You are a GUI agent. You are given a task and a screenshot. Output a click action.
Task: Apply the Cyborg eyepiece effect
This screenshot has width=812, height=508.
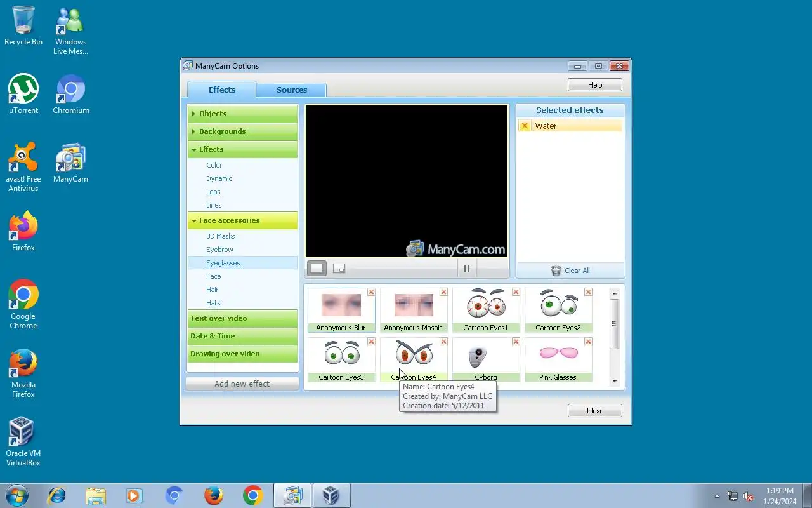(486, 359)
